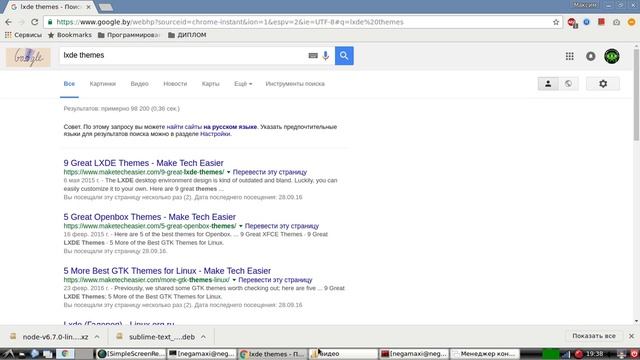
Task: Open downloaded node-v6.7.0 file
Action: coord(49,337)
